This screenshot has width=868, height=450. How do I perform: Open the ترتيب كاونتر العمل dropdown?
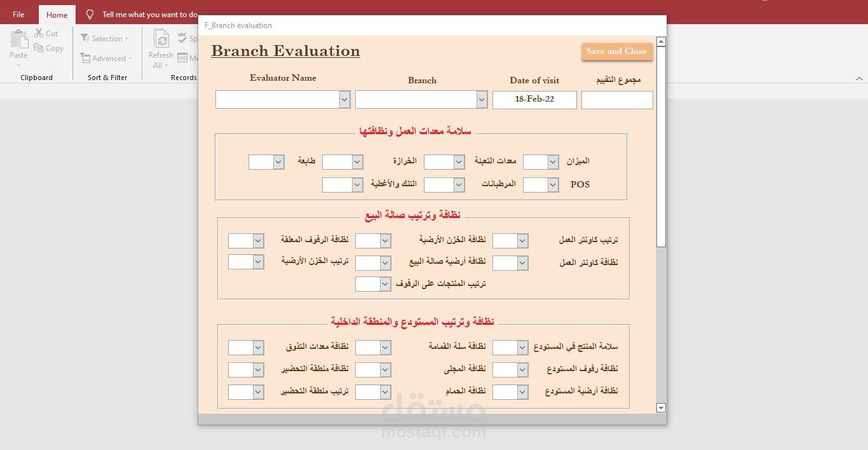pos(522,241)
